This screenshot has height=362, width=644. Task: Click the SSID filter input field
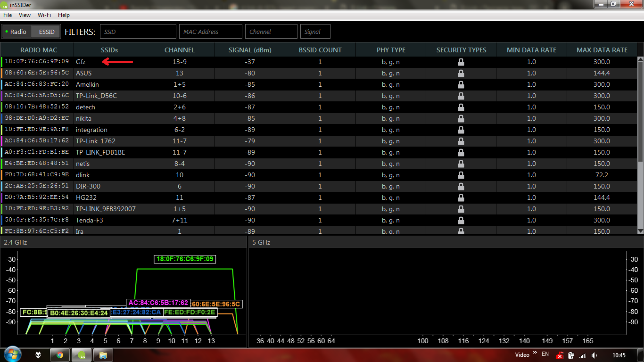(138, 32)
